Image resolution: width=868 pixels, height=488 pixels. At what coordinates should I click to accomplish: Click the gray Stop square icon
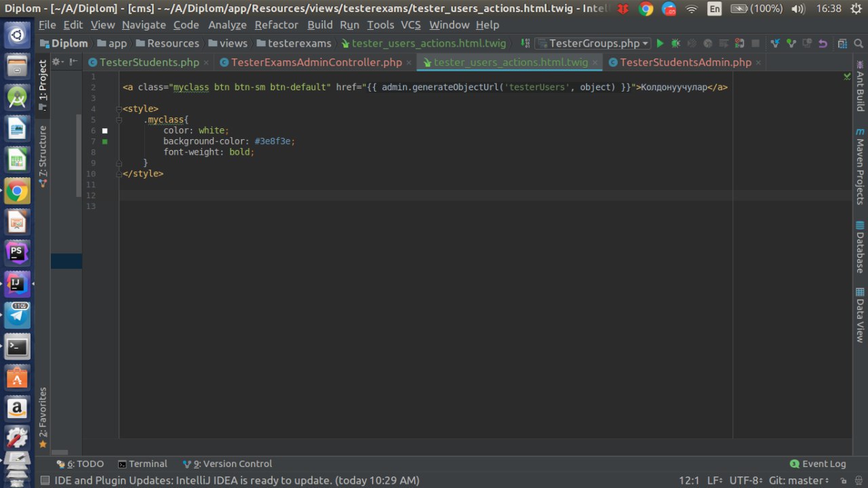tap(755, 43)
